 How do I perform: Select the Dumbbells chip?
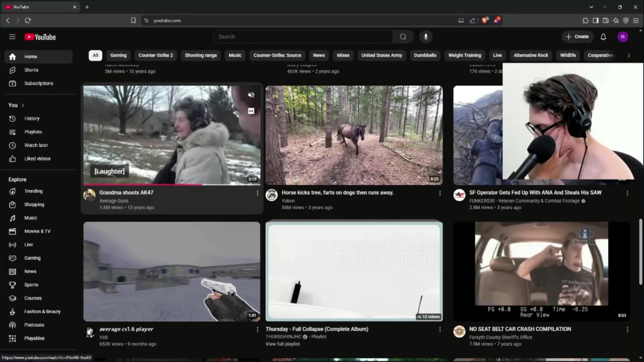[425, 55]
